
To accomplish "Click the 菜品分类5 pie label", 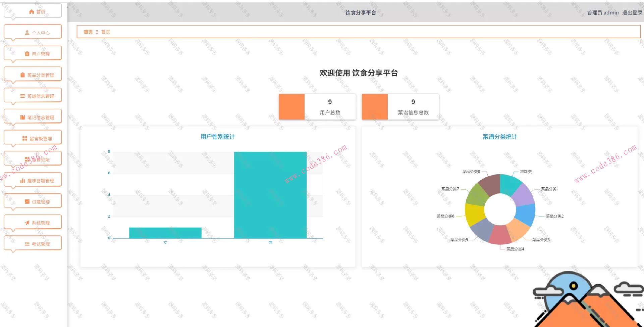I will pos(459,240).
